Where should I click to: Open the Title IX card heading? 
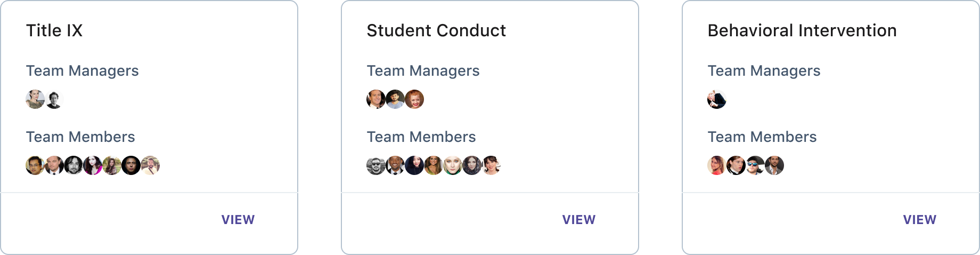click(x=54, y=30)
